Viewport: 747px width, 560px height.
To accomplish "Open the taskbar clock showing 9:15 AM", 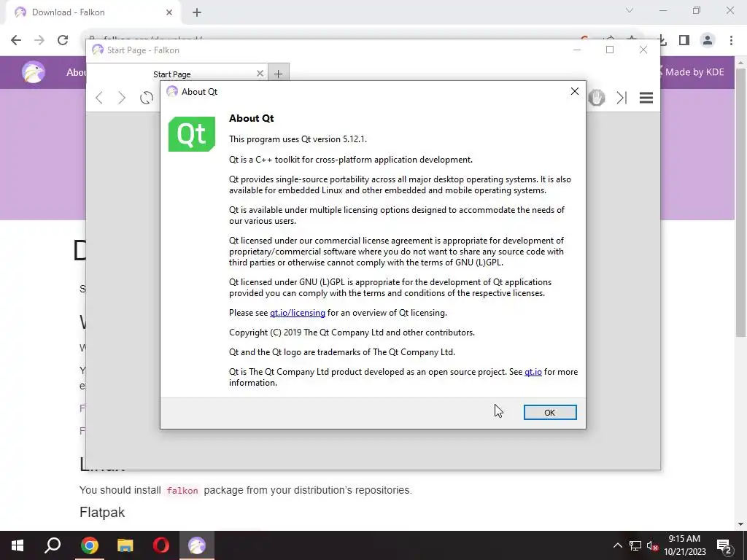I will 684,545.
